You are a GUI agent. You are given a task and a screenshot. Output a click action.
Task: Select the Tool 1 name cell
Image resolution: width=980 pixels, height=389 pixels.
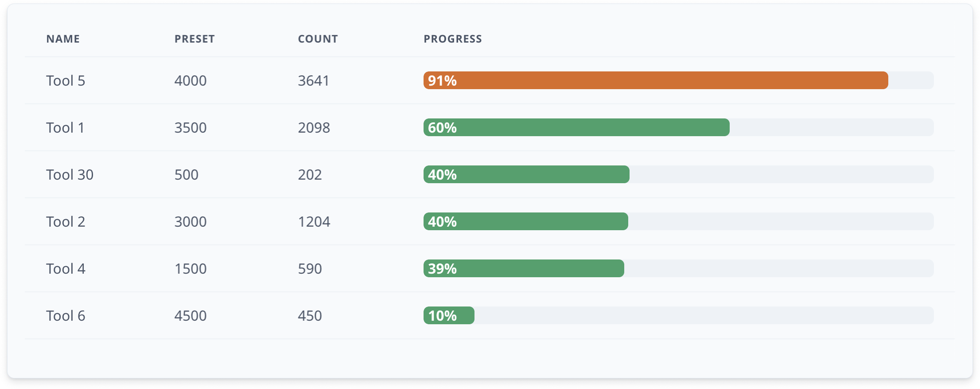click(x=65, y=128)
